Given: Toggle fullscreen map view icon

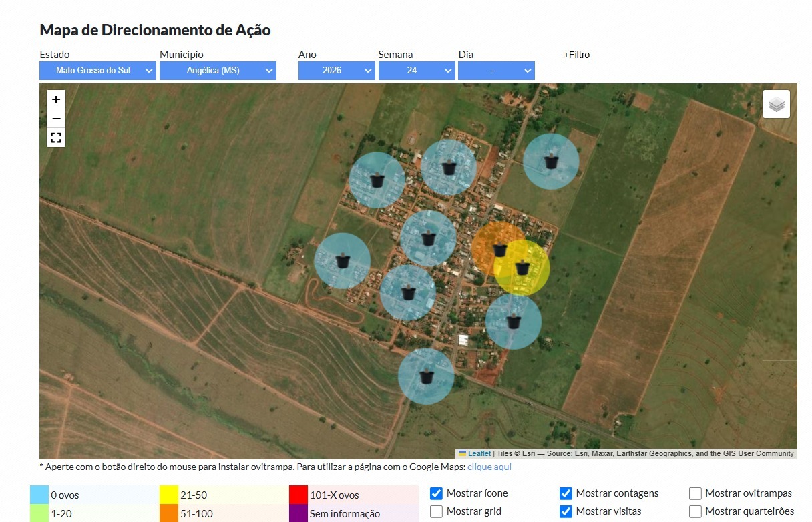Looking at the screenshot, I should point(56,138).
